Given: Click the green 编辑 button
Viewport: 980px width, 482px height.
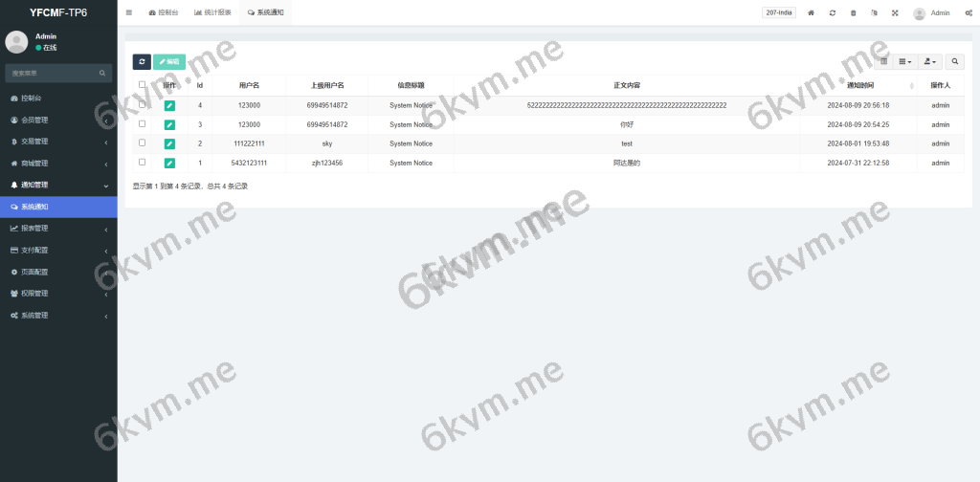Looking at the screenshot, I should click(169, 61).
